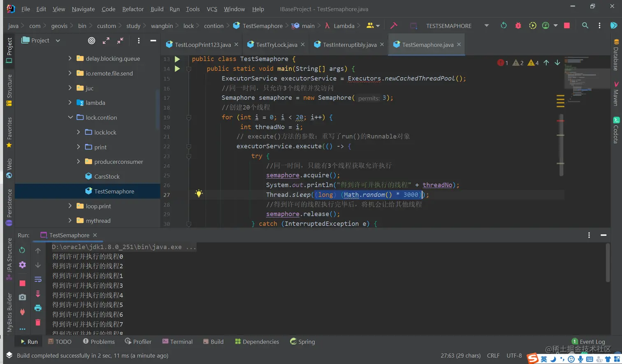Switch to TestLoopPrint123.java editor tab
Image resolution: width=622 pixels, height=364 pixels.
point(202,44)
